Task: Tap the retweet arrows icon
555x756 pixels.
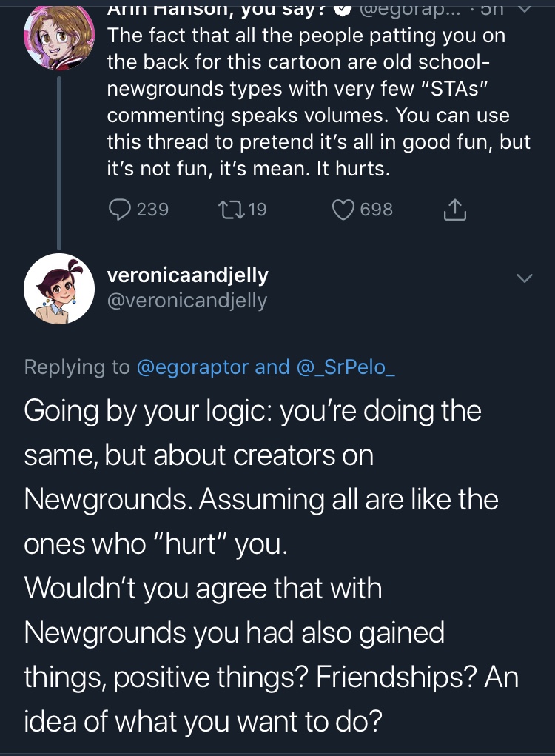Action: pyautogui.click(x=229, y=210)
